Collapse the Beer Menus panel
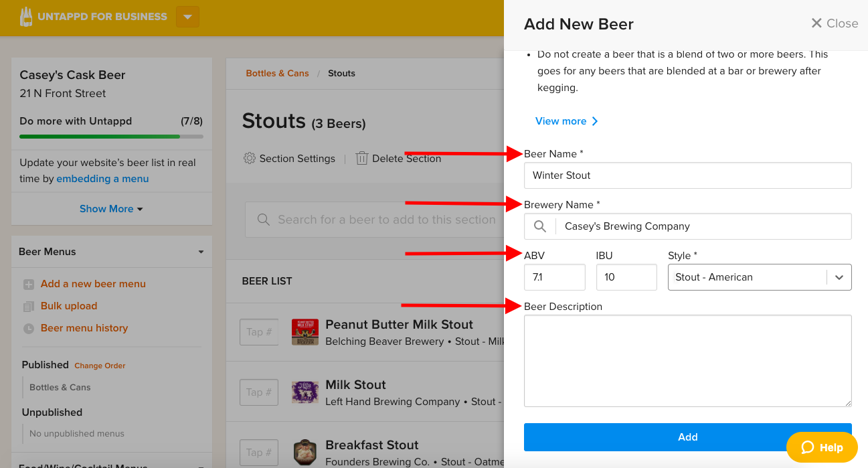 201,252
